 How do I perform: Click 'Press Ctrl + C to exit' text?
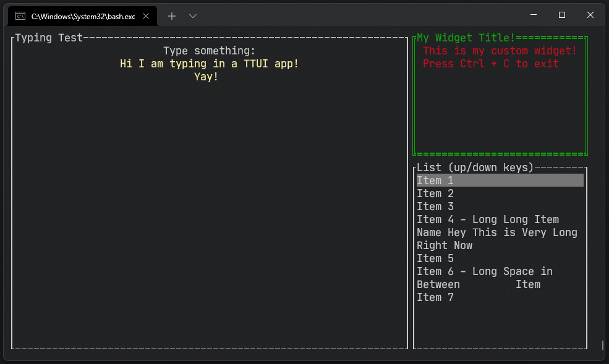click(x=490, y=64)
